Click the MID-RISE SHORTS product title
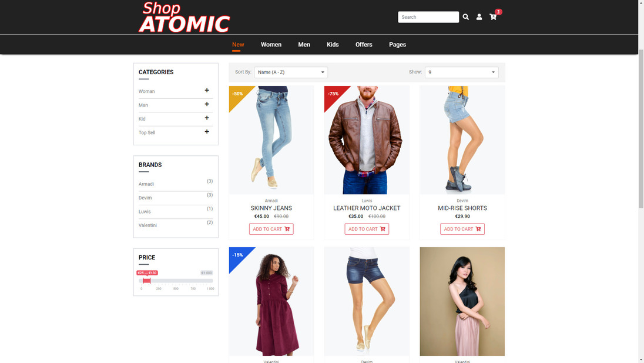 462,208
